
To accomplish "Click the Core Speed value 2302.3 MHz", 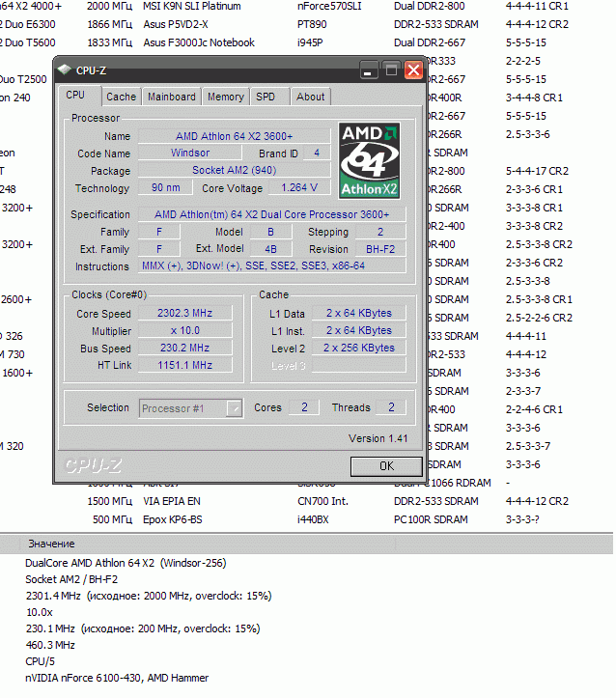I will [184, 313].
